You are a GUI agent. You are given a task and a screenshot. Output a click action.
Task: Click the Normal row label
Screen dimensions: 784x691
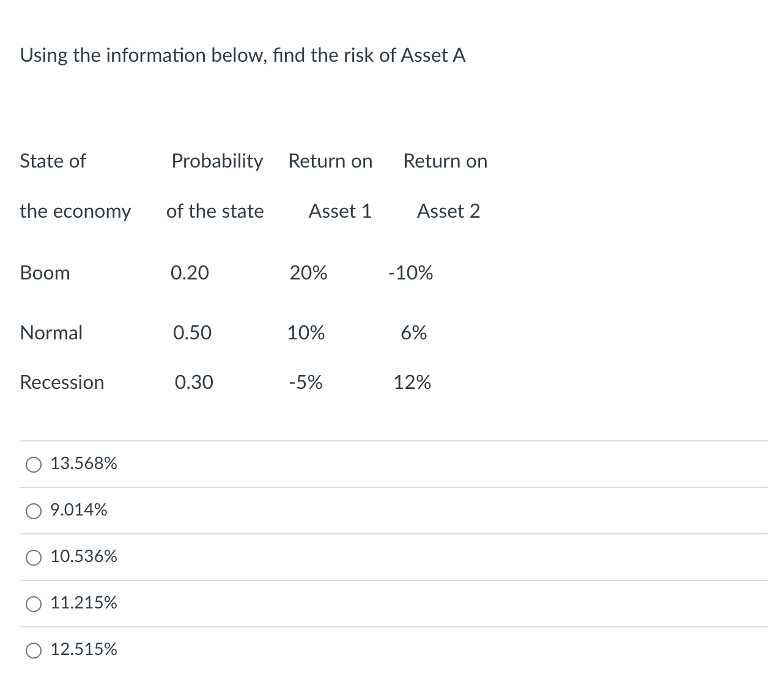pos(51,333)
